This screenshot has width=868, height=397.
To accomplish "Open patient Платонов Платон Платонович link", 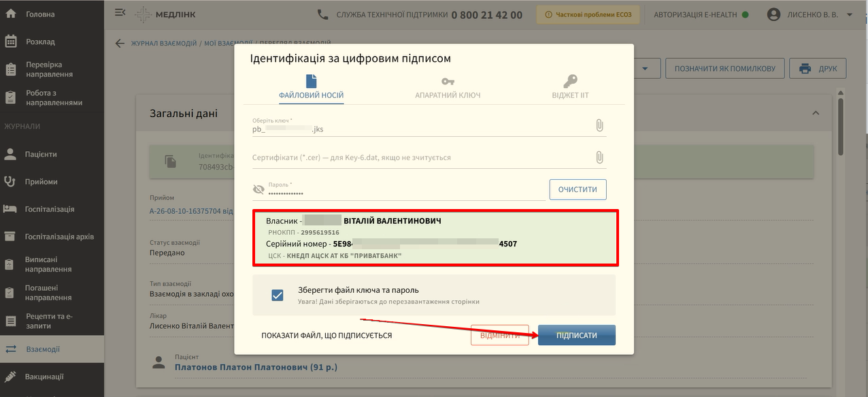I will pos(256,367).
